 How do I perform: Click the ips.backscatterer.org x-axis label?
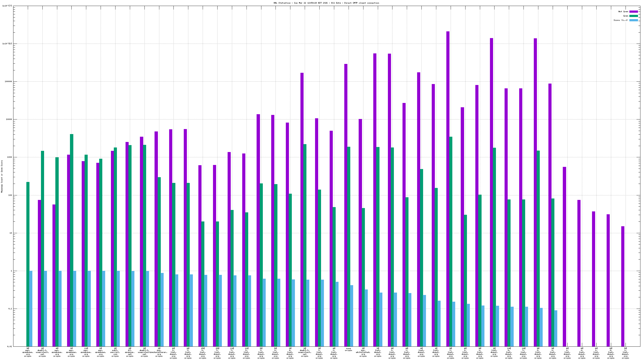click(x=159, y=352)
